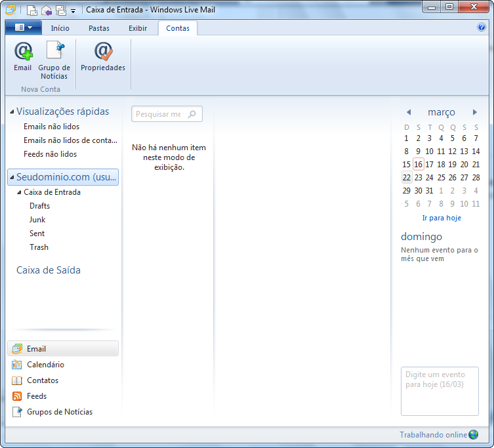Open the Feeds section
Screen dimensions: 494x448
37,396
